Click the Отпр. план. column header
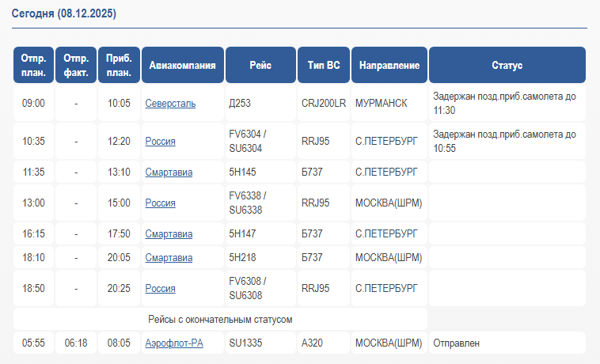 click(x=33, y=66)
